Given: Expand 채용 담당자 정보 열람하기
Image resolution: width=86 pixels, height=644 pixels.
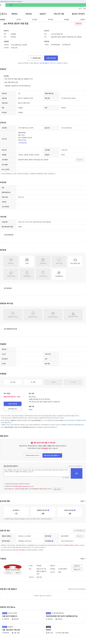Looking at the screenshot, I should 52,455.
